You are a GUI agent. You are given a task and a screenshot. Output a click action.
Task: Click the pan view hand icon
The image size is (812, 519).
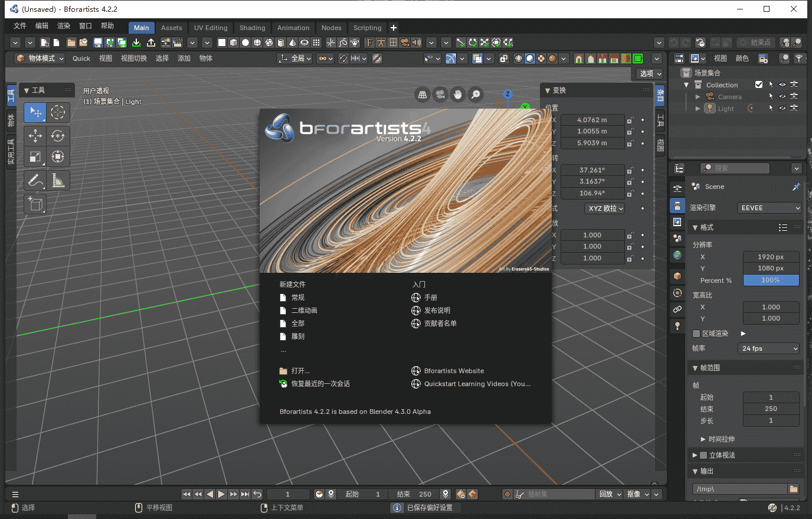458,94
